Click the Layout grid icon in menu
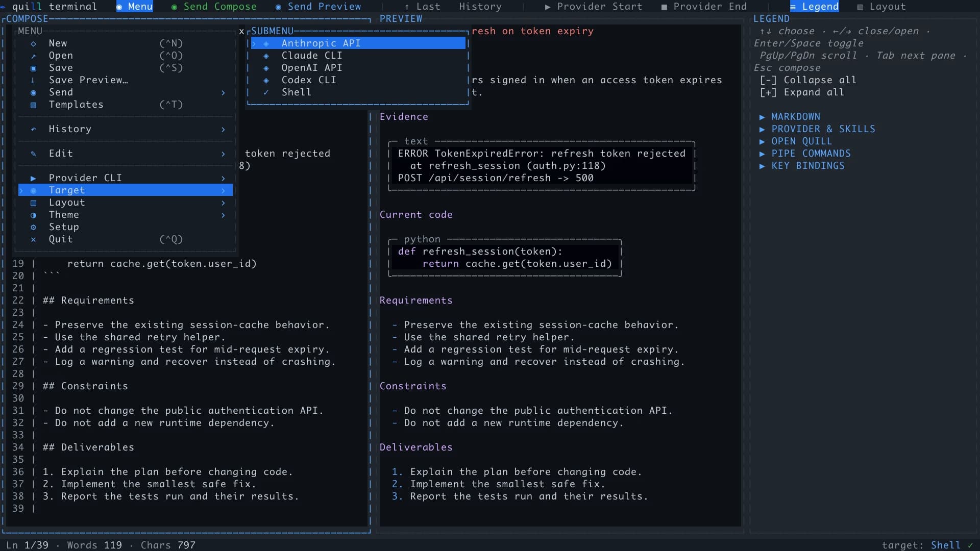 tap(33, 203)
